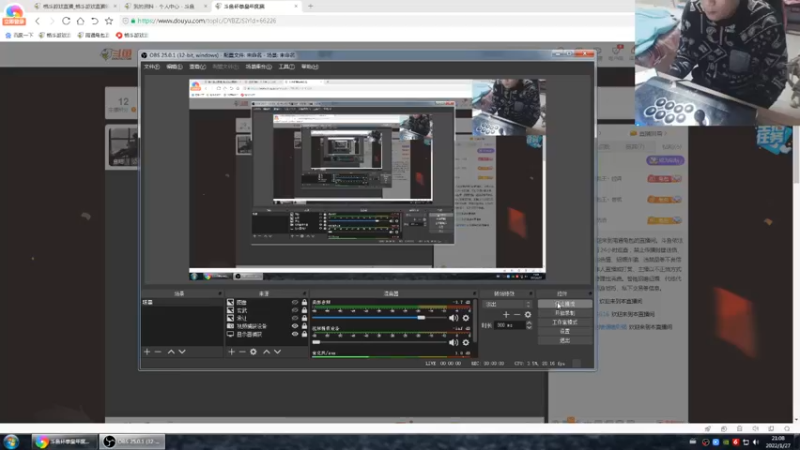Unlock the third image source
800x450 pixels.
tap(305, 318)
